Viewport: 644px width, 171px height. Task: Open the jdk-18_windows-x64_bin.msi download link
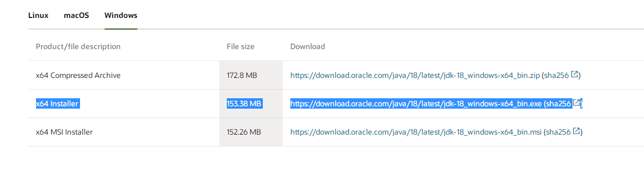click(416, 132)
